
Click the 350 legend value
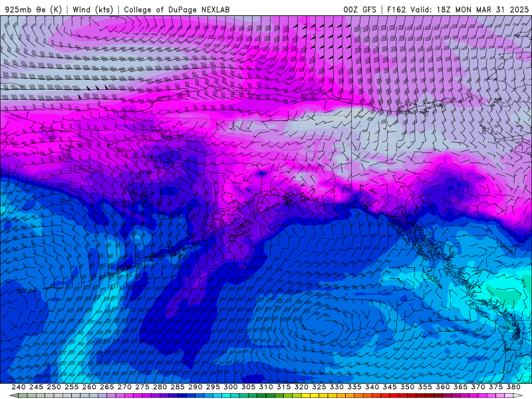coord(407,387)
